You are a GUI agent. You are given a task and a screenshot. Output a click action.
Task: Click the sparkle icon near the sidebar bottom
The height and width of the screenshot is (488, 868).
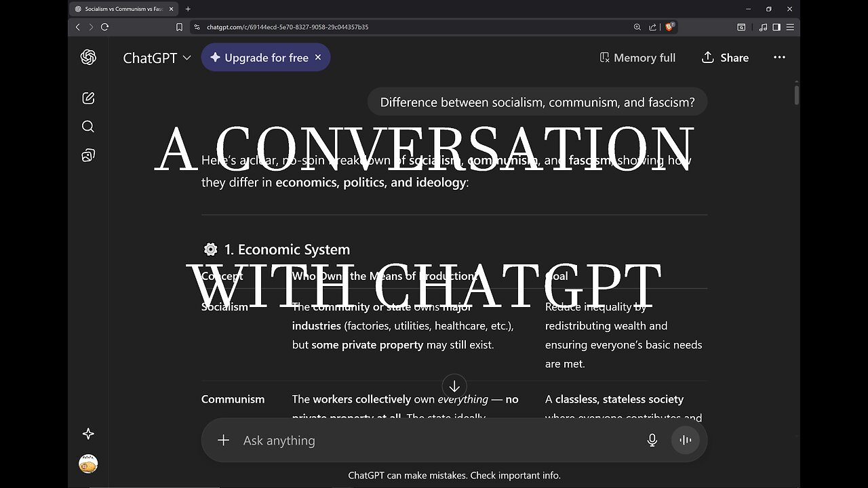tap(88, 434)
